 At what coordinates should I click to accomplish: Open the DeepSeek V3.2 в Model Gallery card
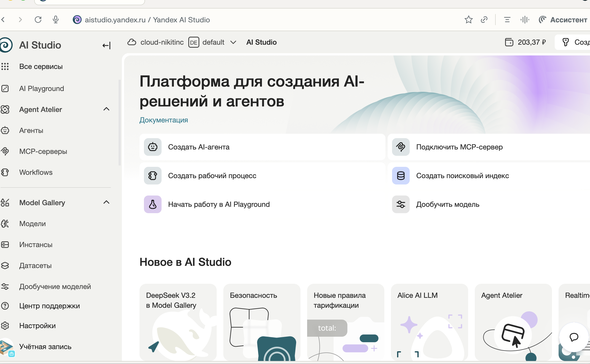tap(178, 322)
